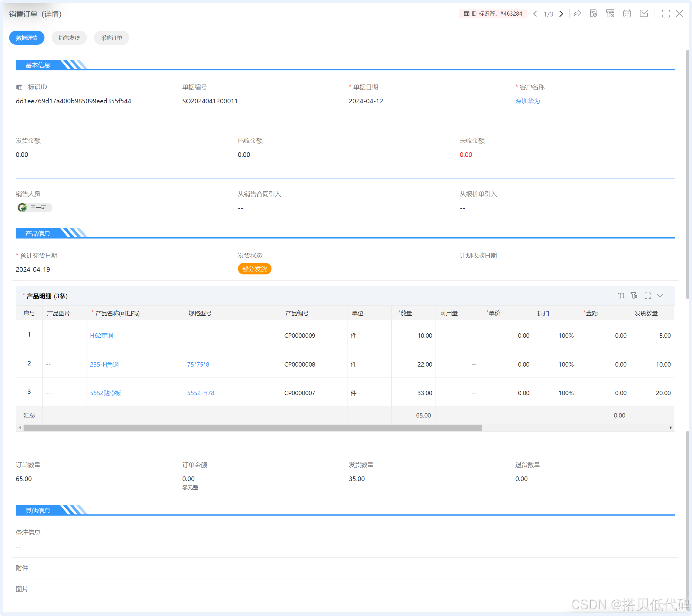Switch to 采购订单 tab

(x=111, y=38)
